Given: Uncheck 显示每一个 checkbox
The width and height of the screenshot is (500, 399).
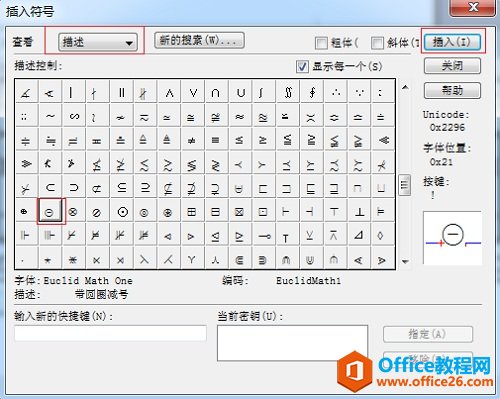Looking at the screenshot, I should pyautogui.click(x=302, y=66).
